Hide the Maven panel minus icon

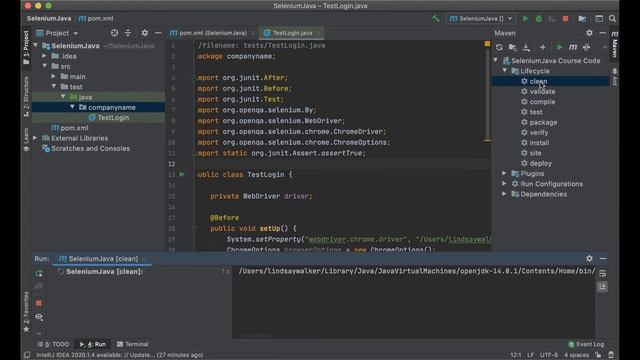point(602,33)
